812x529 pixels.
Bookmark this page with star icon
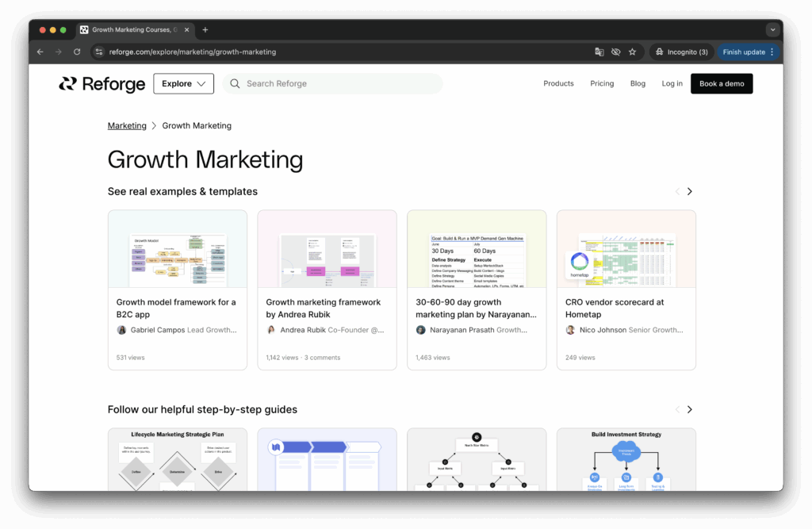[x=632, y=52]
